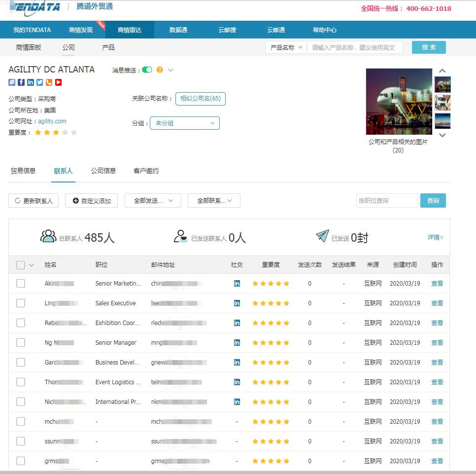This screenshot has height=474, width=476.
Task: Expand the chevron next to 消息推送 help
Action: point(171,70)
